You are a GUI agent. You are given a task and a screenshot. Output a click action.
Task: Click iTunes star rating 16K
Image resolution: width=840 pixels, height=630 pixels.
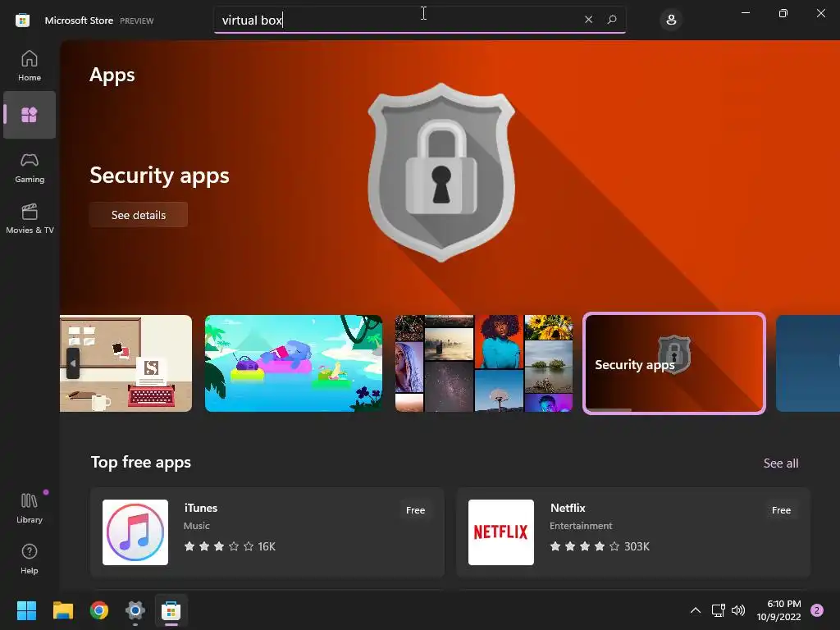pos(230,546)
